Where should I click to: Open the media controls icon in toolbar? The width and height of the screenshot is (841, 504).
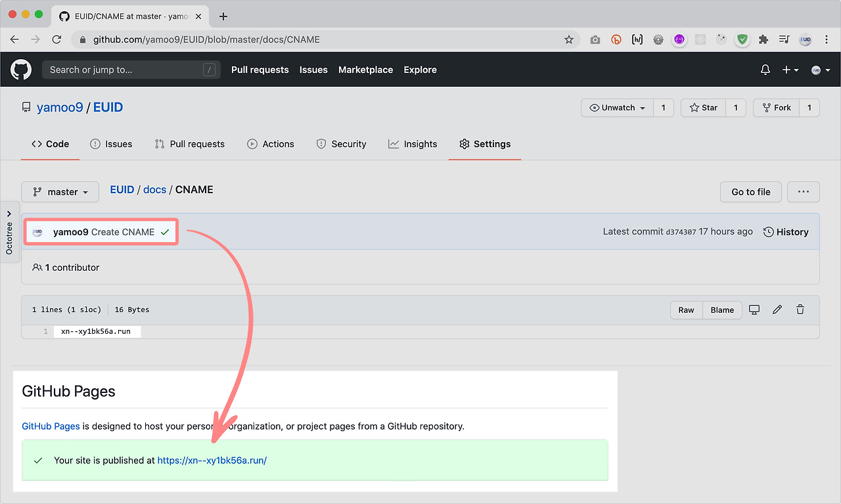(x=784, y=39)
